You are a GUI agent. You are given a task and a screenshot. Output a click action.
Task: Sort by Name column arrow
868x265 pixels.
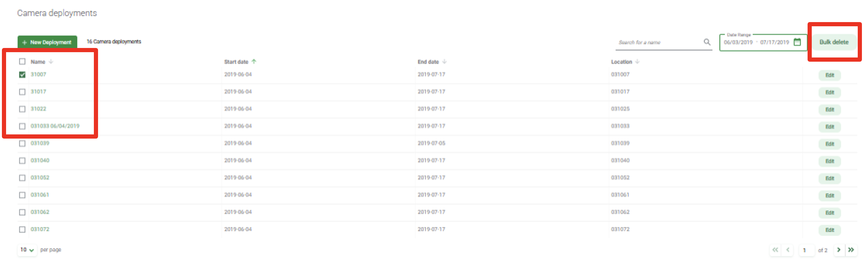tap(51, 62)
